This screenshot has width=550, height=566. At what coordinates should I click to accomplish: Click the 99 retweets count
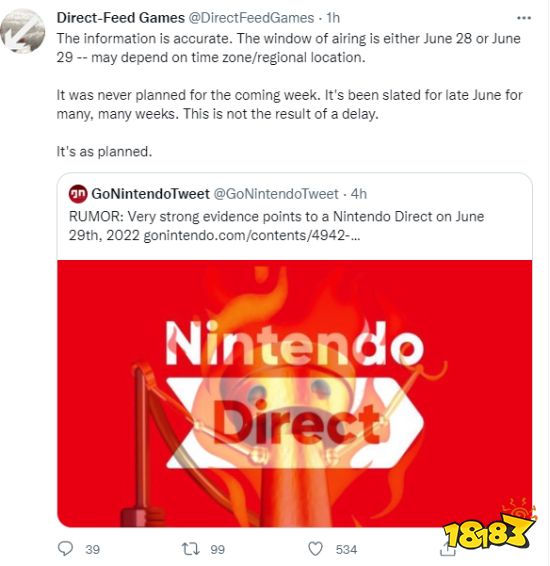(x=218, y=549)
